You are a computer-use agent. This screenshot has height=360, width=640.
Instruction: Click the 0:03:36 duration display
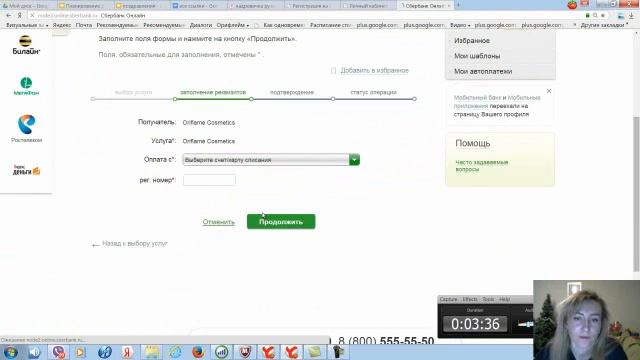[475, 324]
